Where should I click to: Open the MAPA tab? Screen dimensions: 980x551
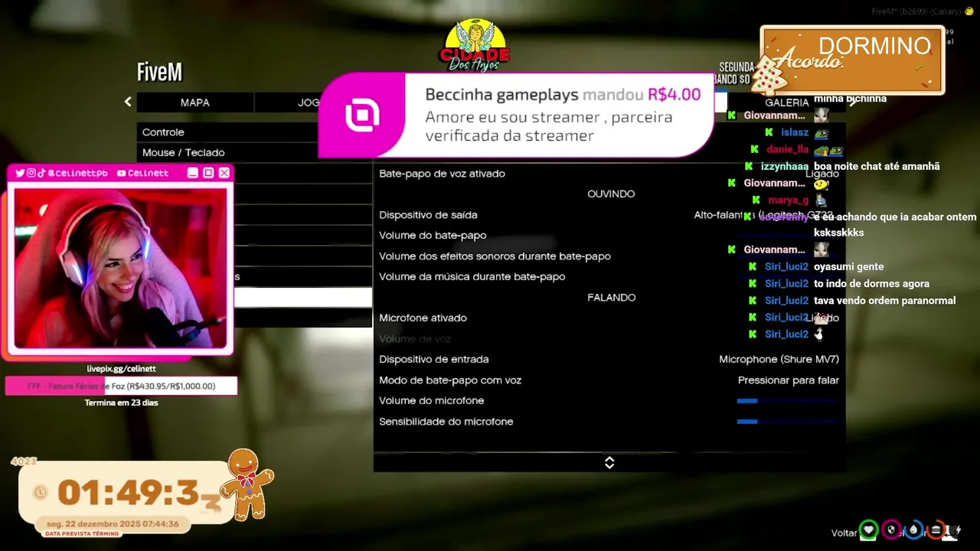pyautogui.click(x=195, y=103)
